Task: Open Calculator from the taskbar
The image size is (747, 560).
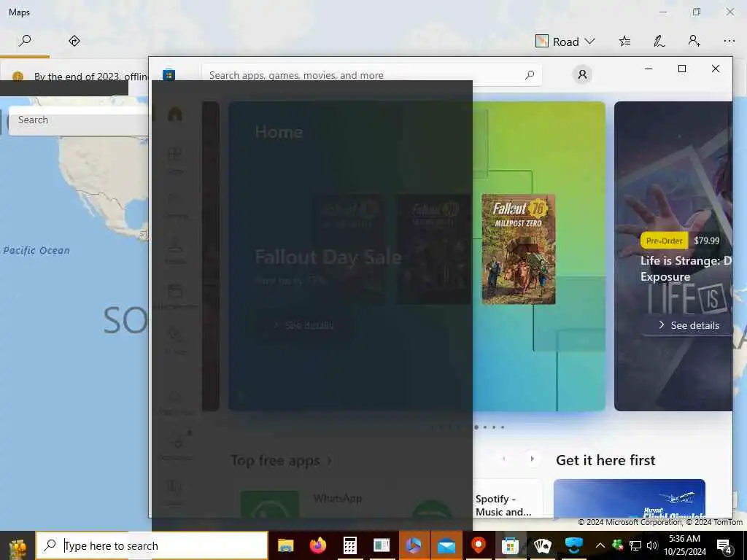Action: [x=349, y=545]
